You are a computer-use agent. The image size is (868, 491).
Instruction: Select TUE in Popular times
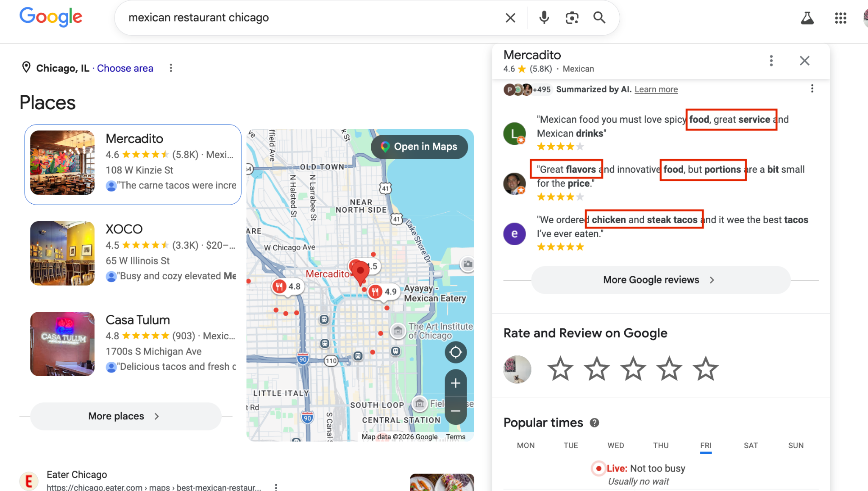[570, 446]
